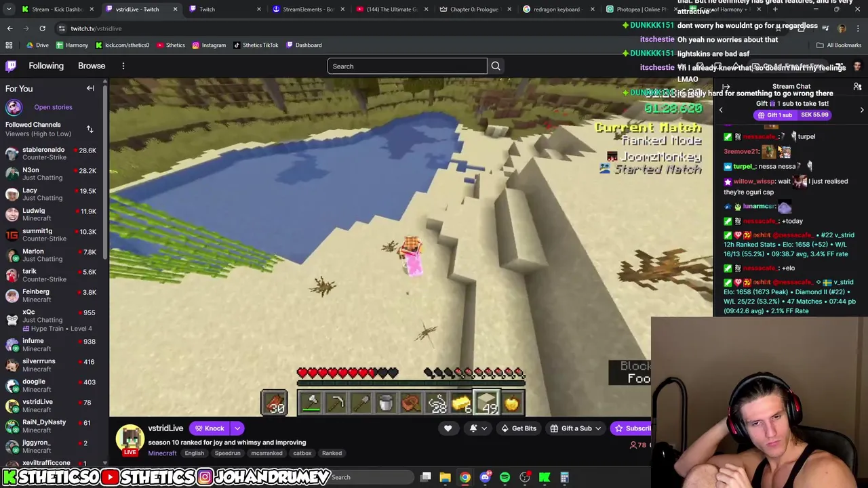This screenshot has height=488, width=868.
Task: Open tarik's Counter-Strike stream
Action: (52, 275)
